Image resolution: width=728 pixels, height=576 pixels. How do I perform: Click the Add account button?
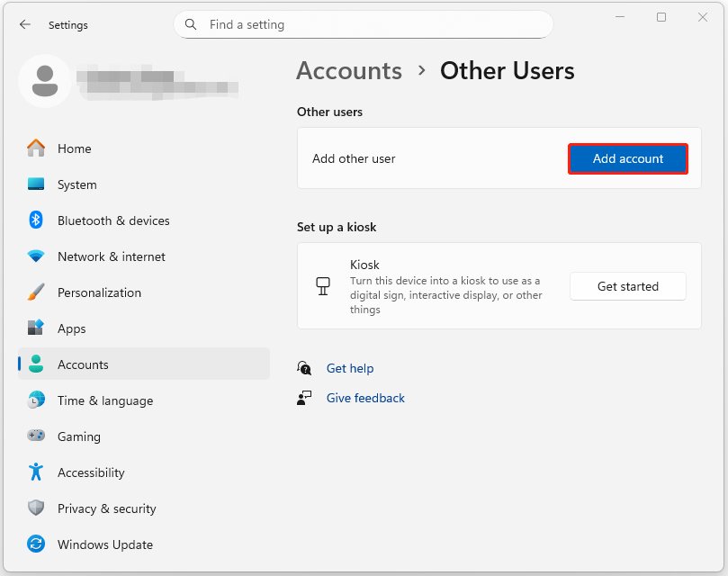click(627, 158)
